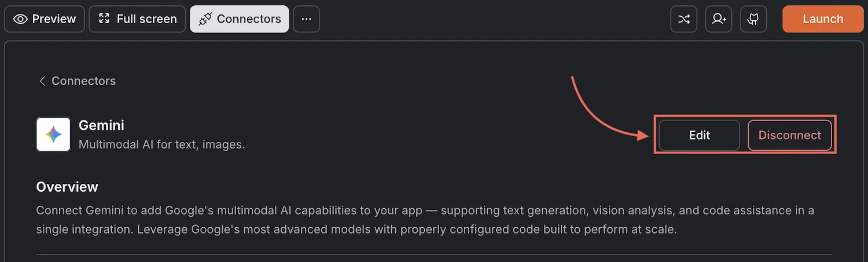Go back via the Connectors breadcrumb text
The width and height of the screenshot is (868, 262).
pos(83,81)
